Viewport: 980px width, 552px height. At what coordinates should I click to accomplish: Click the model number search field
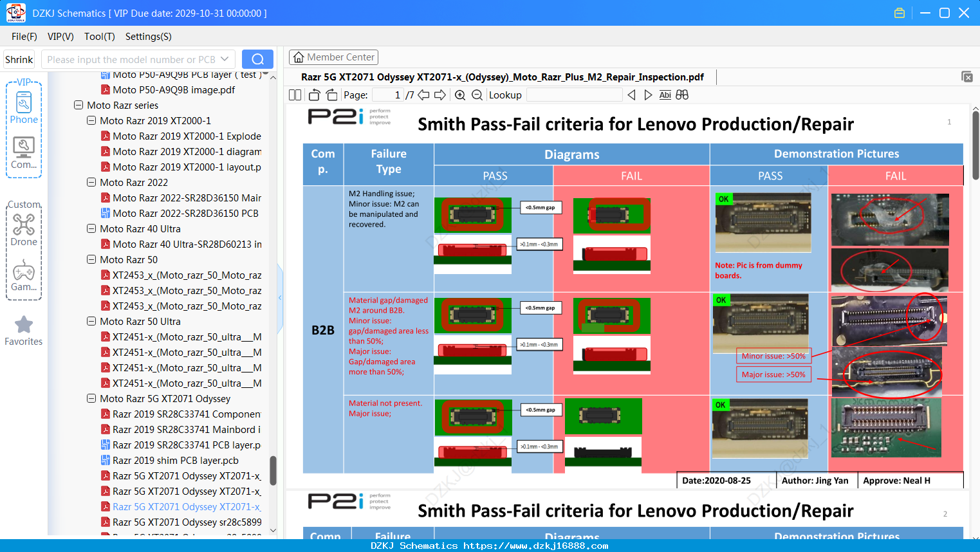click(131, 59)
